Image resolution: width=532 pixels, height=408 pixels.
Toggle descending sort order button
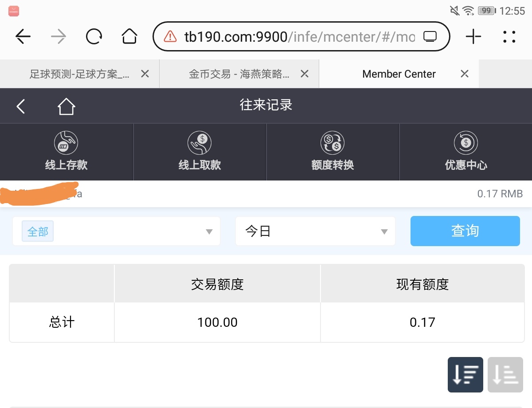465,375
